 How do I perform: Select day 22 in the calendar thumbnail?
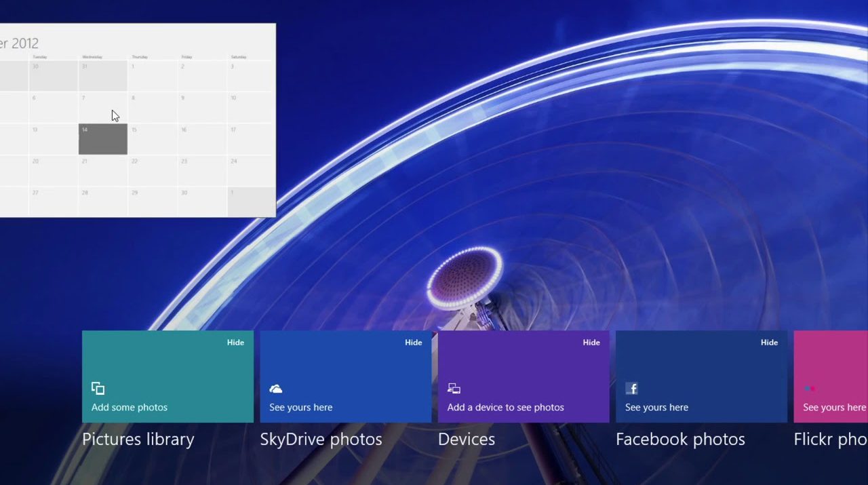(x=153, y=170)
